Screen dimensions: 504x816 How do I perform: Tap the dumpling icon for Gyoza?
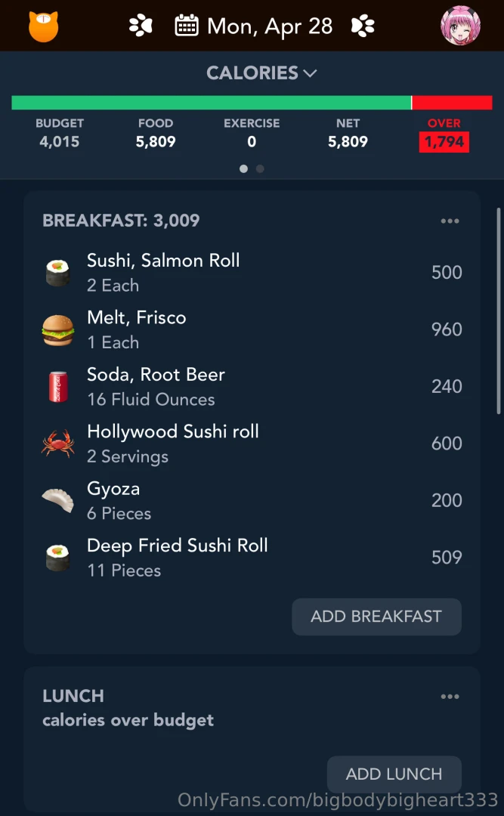(x=57, y=500)
